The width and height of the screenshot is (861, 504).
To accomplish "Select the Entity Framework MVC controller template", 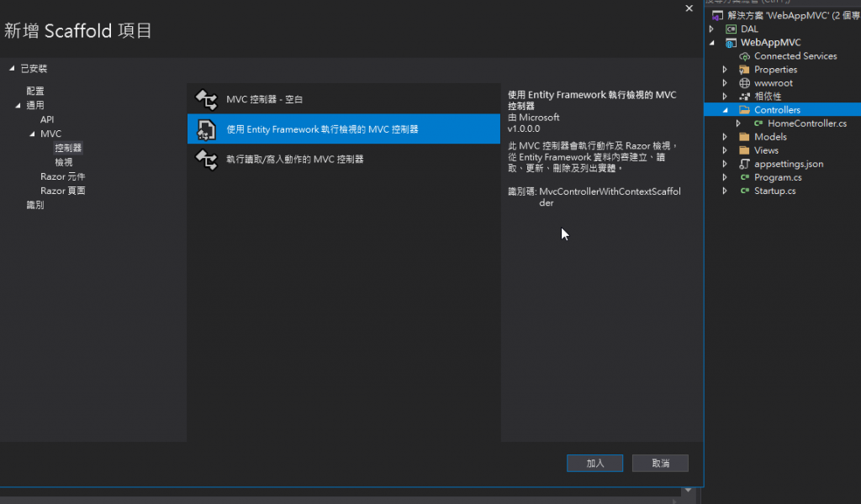I will point(344,129).
